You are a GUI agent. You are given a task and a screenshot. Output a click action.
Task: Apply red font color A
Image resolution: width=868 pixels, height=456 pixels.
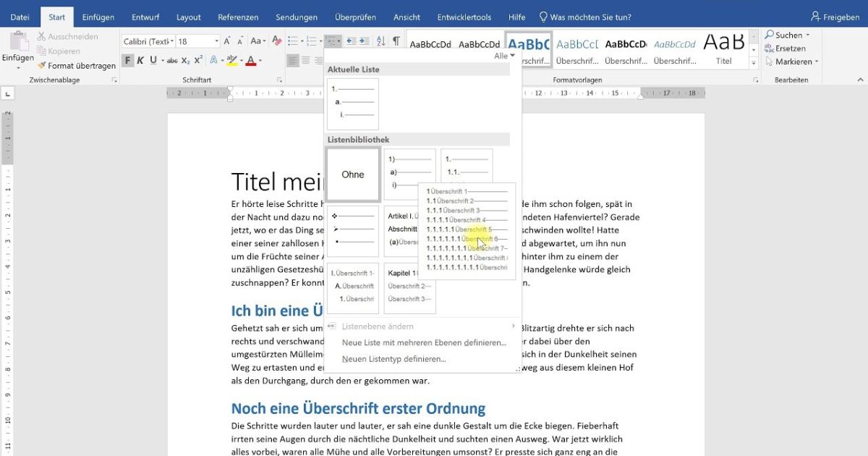point(251,61)
